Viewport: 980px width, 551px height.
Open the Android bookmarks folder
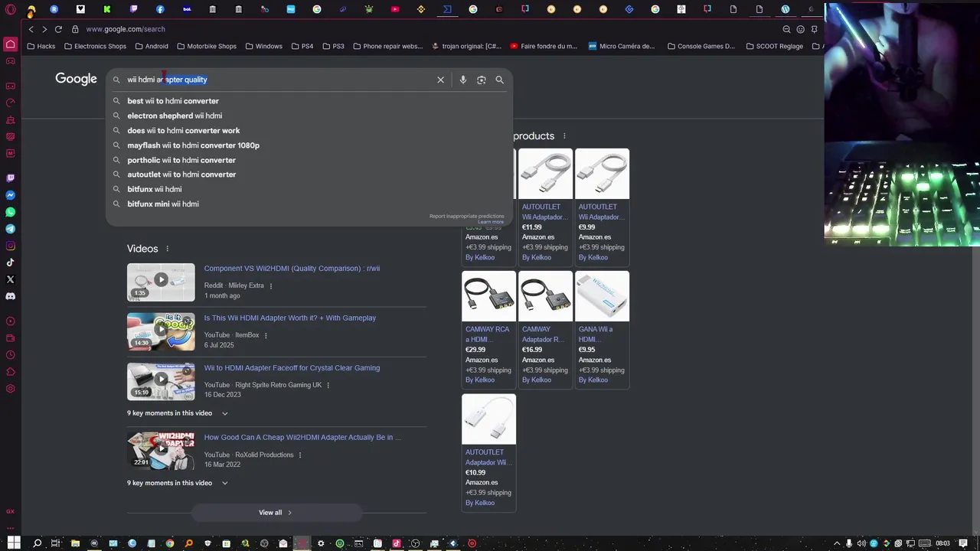point(152,46)
